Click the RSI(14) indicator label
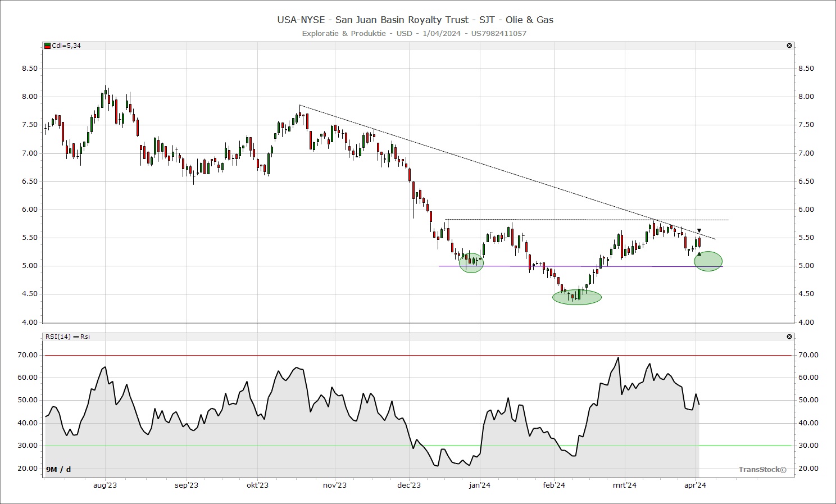 coord(58,337)
